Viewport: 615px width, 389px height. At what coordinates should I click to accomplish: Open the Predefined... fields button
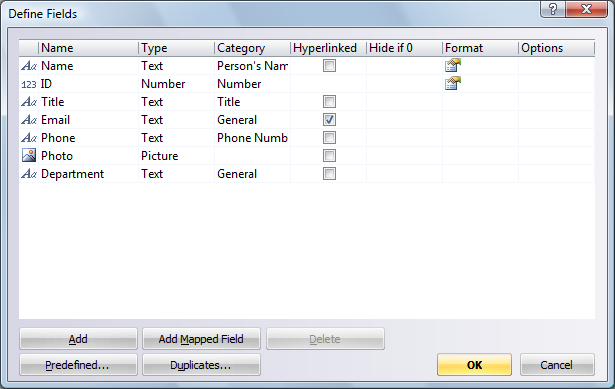78,365
